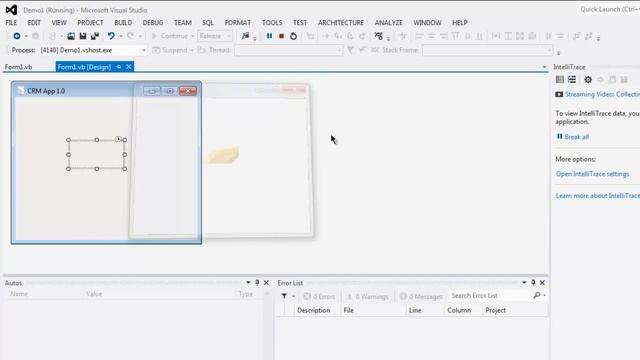Open Autos panel window options dropdown
The width and height of the screenshot is (640, 360).
point(248,282)
